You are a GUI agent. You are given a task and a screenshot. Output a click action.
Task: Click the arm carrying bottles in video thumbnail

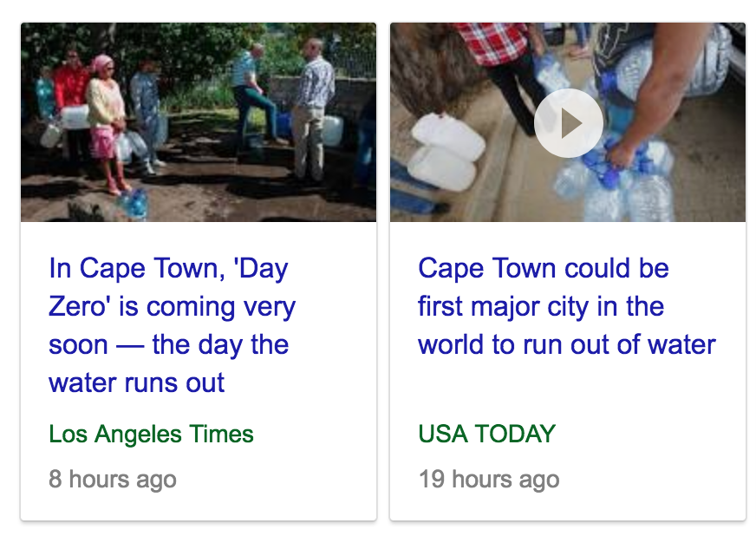pyautogui.click(x=661, y=92)
